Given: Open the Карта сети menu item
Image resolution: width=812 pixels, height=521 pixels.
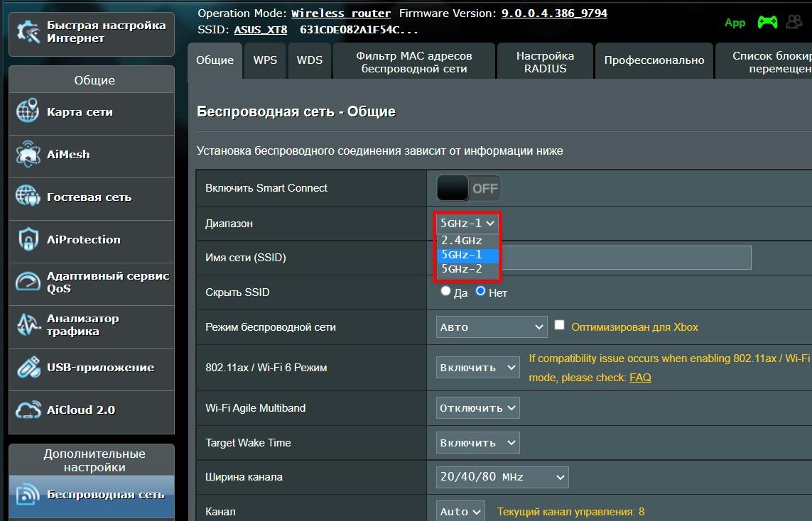Looking at the screenshot, I should point(92,114).
